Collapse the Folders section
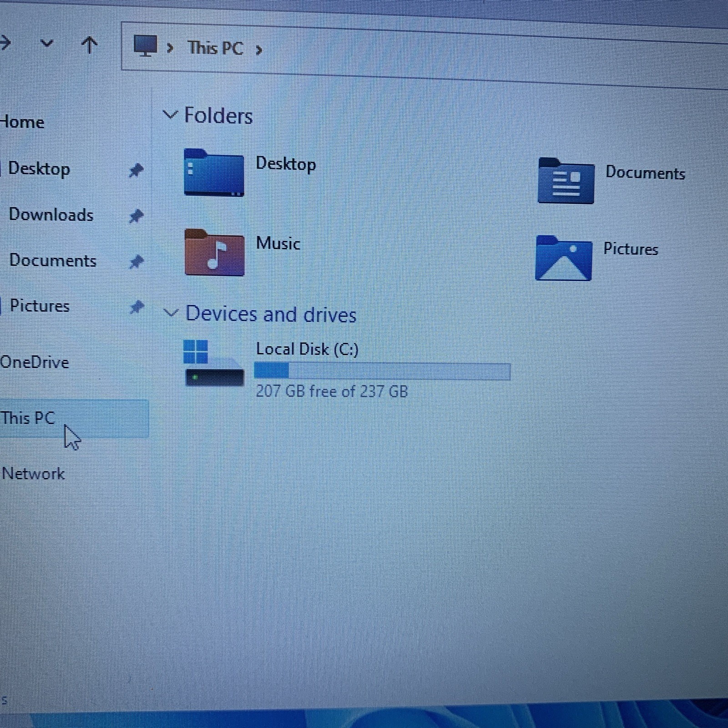 click(x=170, y=115)
